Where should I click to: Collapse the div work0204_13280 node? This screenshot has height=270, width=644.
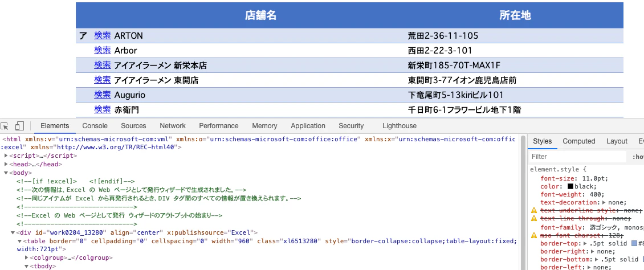[x=13, y=232]
